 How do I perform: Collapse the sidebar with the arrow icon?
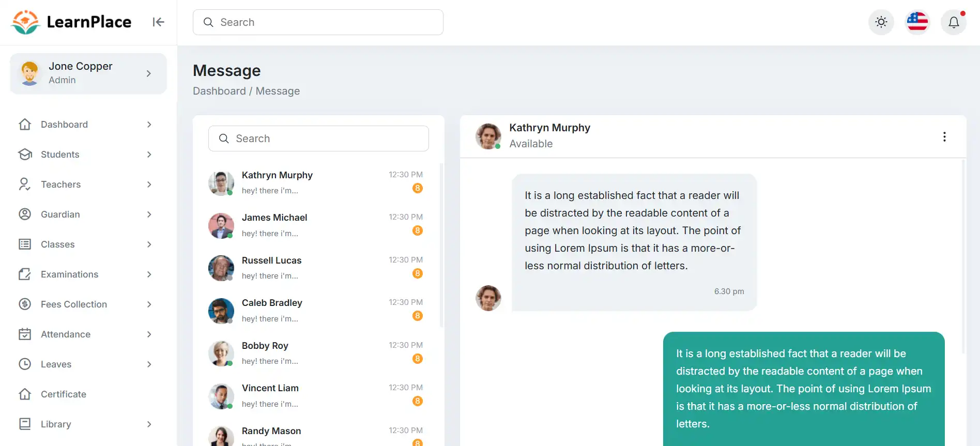click(x=158, y=22)
